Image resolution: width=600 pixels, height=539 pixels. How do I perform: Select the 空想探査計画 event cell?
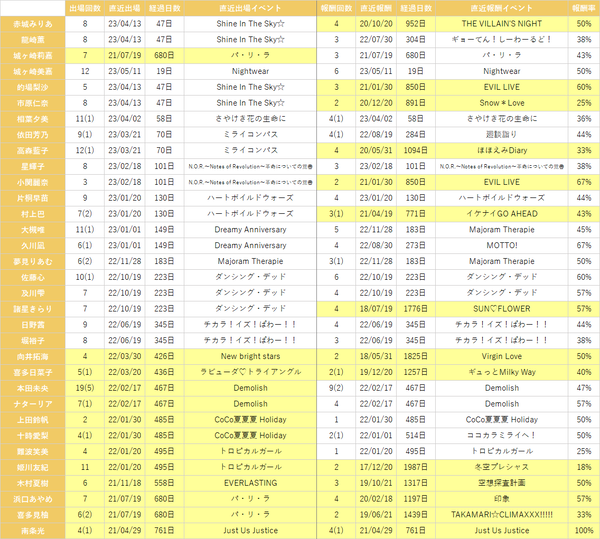pyautogui.click(x=502, y=484)
